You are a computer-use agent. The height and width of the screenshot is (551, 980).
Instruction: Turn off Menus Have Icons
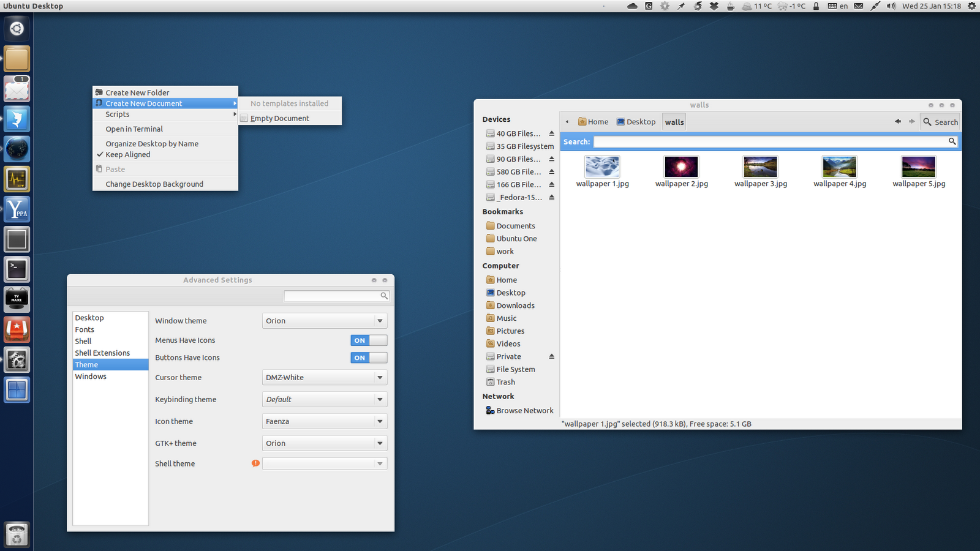click(x=368, y=340)
